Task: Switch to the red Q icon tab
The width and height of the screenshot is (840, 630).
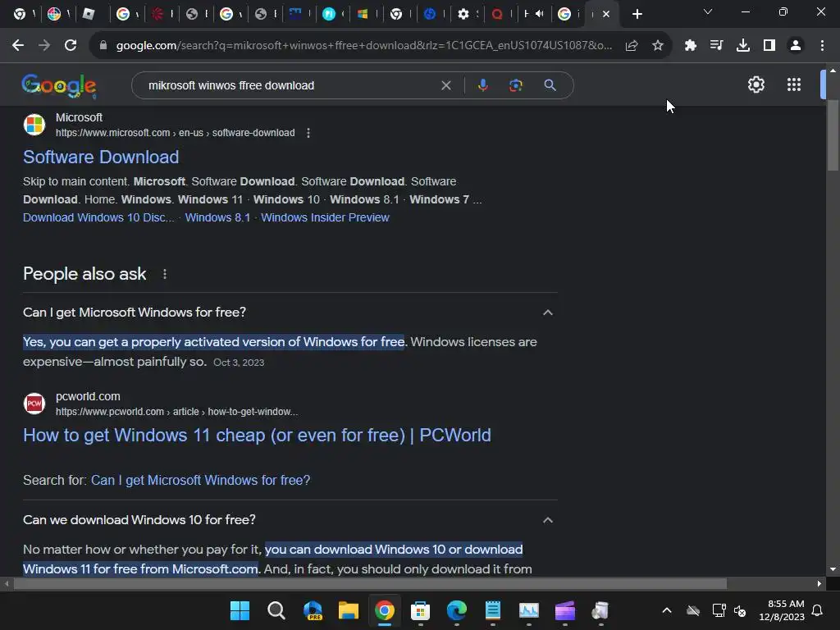Action: pos(497,14)
